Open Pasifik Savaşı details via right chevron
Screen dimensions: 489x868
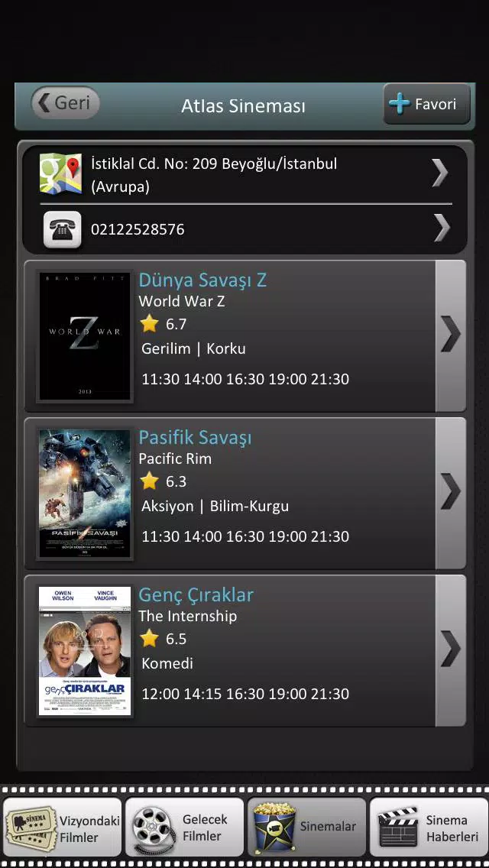pyautogui.click(x=450, y=493)
